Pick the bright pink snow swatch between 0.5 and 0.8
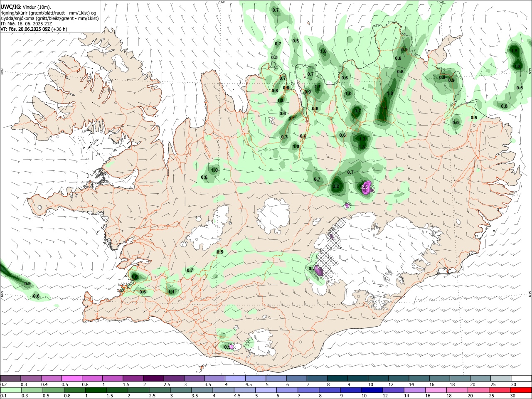The width and height of the screenshot is (532, 399). click(x=72, y=379)
